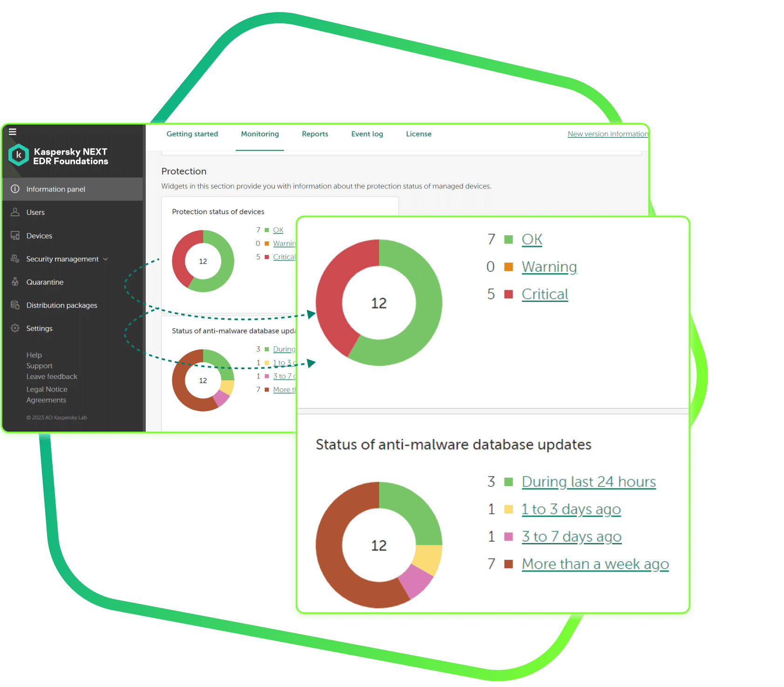
Task: Click the Information panel info icon
Action: [x=15, y=189]
